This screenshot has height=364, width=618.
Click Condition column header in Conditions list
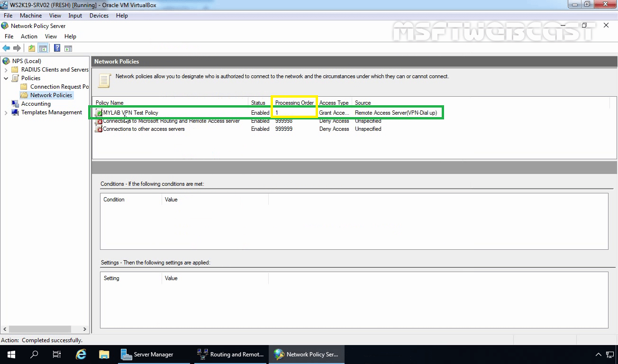click(131, 200)
